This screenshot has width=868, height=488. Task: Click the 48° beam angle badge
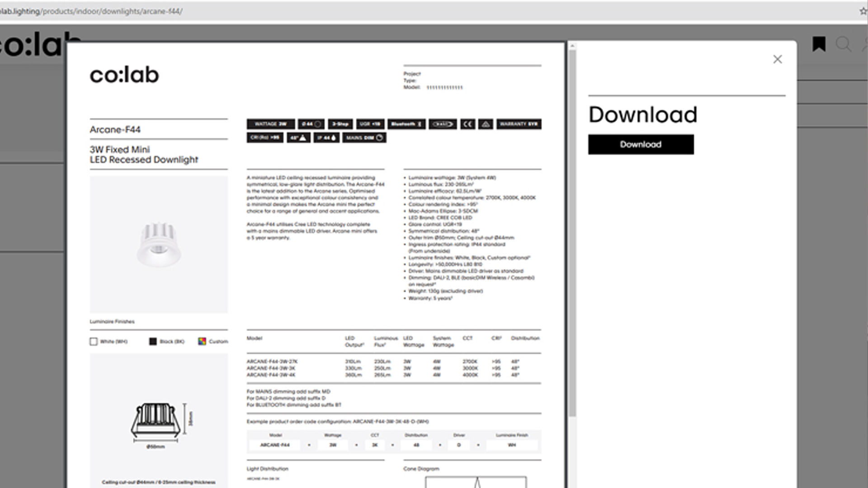(x=298, y=137)
